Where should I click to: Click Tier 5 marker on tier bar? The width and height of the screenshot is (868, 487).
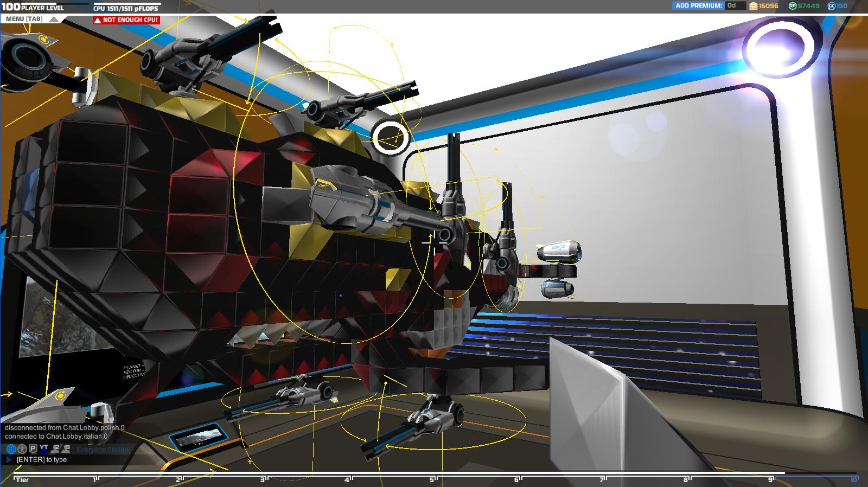pyautogui.click(x=433, y=479)
